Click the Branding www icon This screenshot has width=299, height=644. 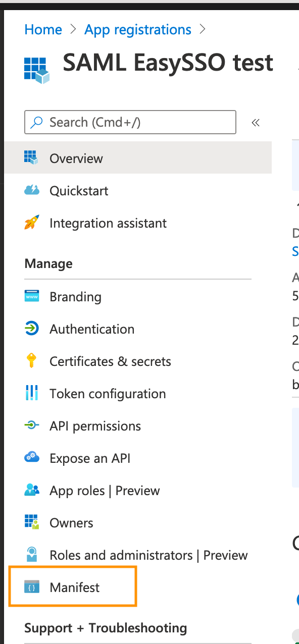point(31,296)
